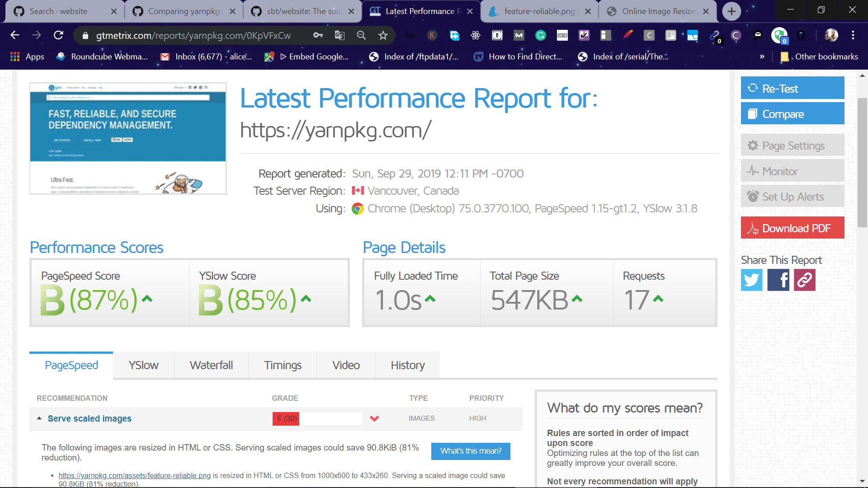Click the yarnpkg.com page screenshot thumbnail
868x488 pixels.
[128, 138]
